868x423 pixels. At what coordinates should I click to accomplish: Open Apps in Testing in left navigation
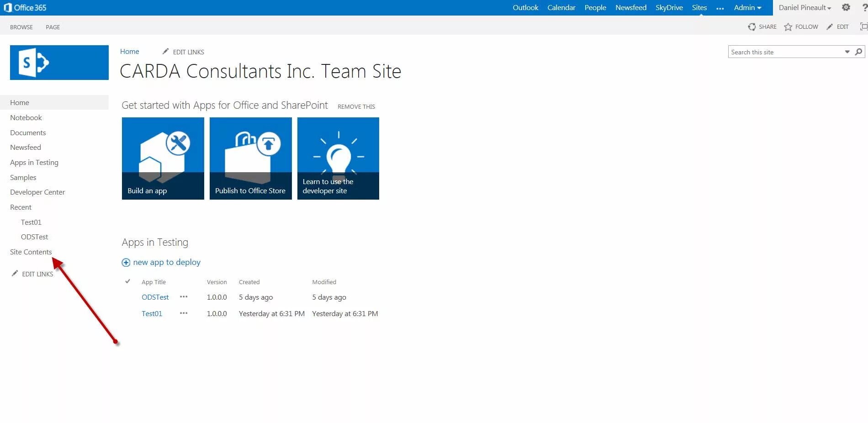[34, 162]
